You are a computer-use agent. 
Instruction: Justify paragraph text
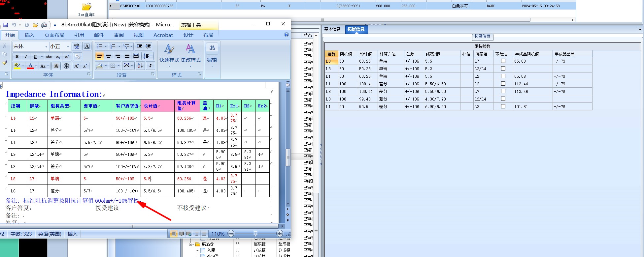(x=127, y=56)
